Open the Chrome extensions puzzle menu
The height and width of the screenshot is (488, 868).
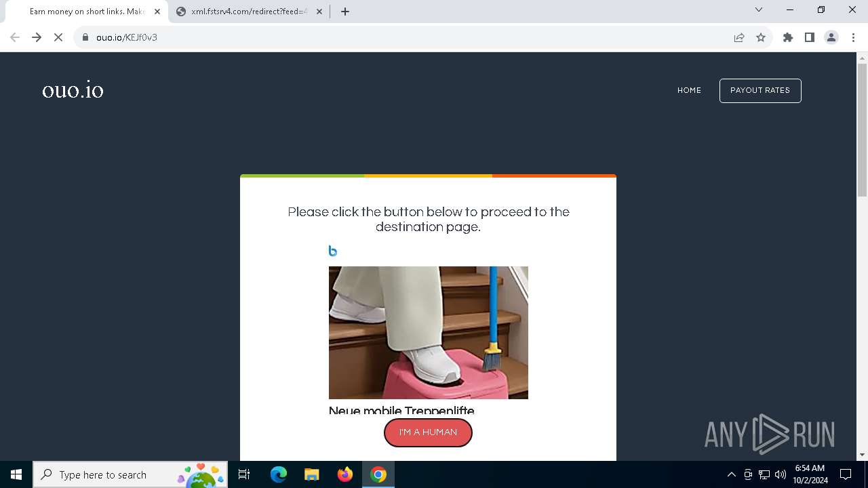788,37
